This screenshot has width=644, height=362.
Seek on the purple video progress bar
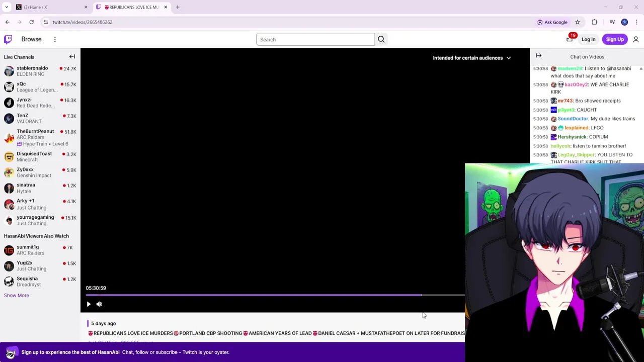pyautogui.click(x=275, y=295)
